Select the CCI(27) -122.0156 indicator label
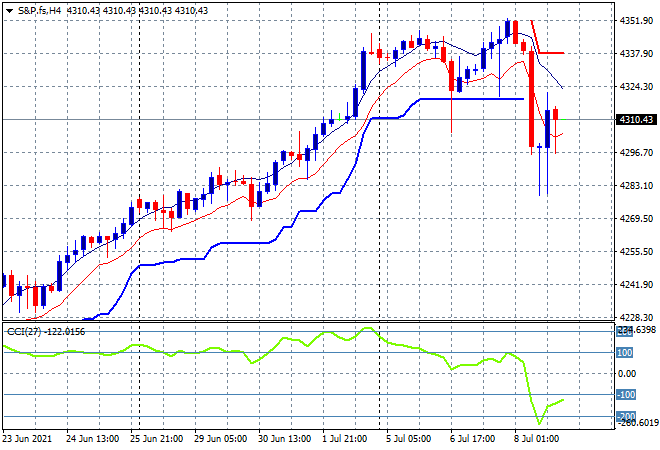Image resolution: width=660 pixels, height=450 pixels. click(x=46, y=332)
